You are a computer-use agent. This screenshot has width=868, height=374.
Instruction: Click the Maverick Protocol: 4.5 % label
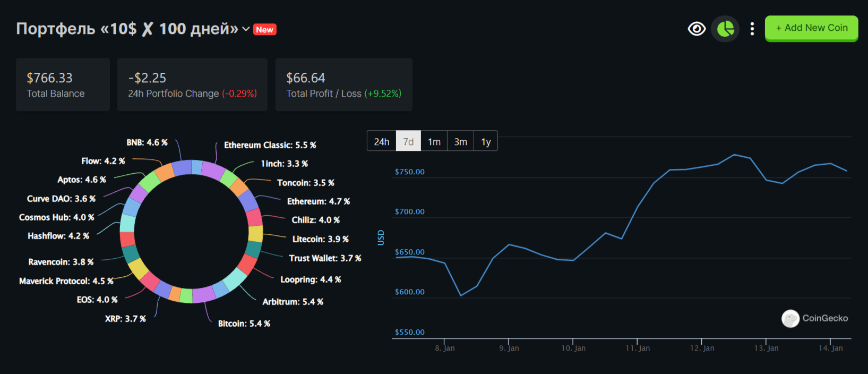(x=66, y=281)
